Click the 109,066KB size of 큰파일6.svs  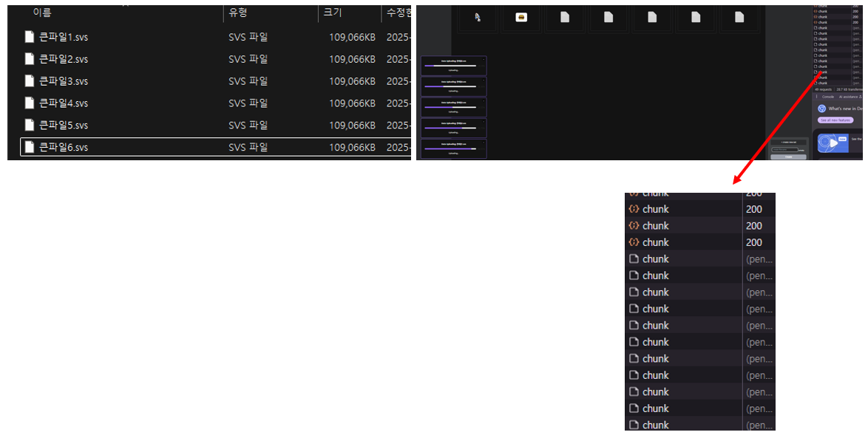click(352, 148)
